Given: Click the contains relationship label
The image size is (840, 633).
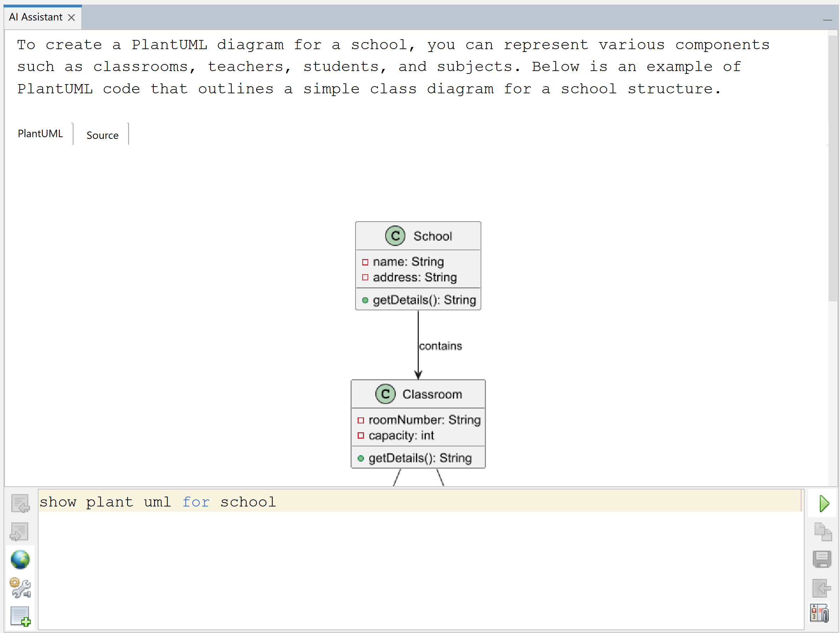Looking at the screenshot, I should [441, 346].
